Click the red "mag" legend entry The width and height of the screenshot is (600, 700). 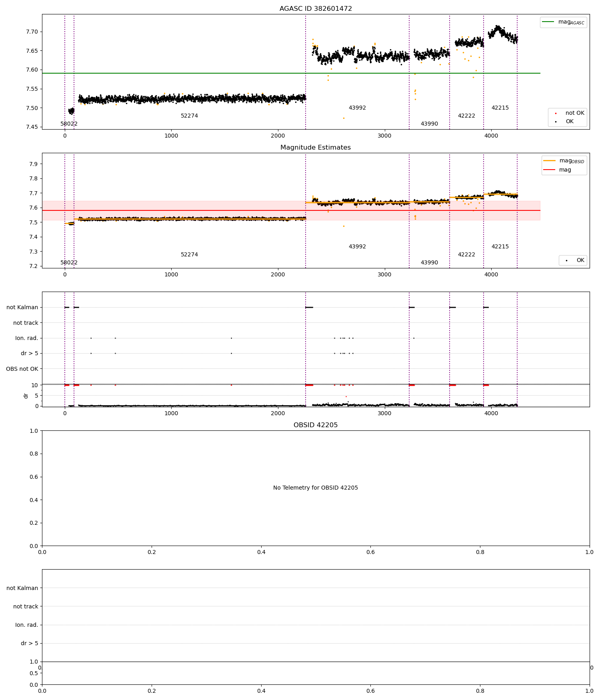click(x=557, y=170)
